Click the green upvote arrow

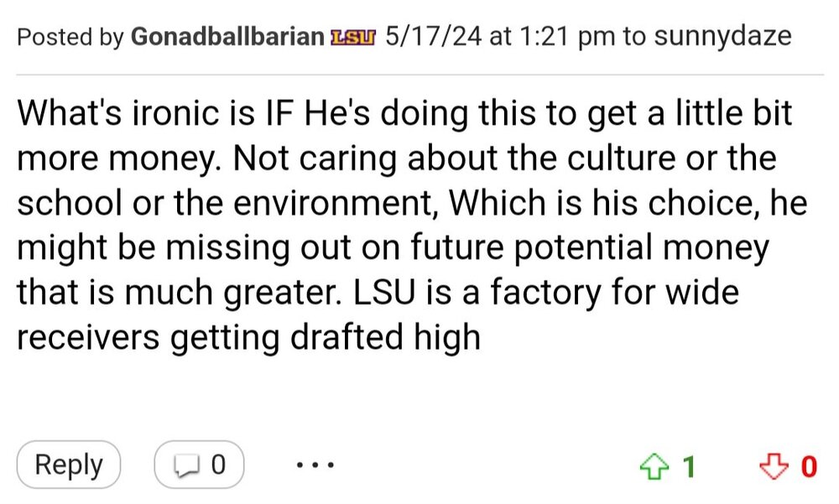651,465
